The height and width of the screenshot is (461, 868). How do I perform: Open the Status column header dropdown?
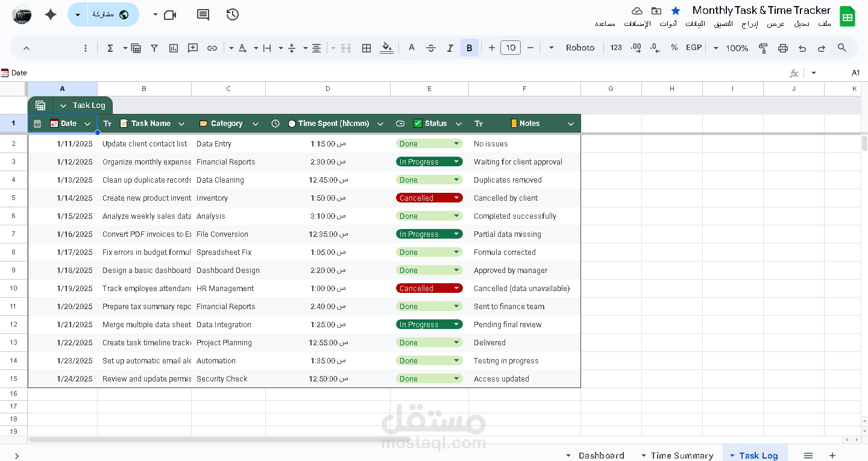tap(459, 124)
